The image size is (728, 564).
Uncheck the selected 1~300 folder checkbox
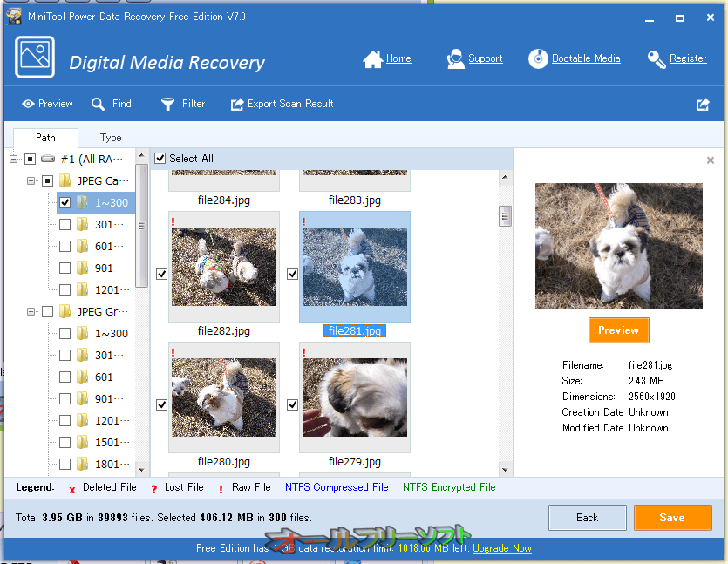[65, 203]
